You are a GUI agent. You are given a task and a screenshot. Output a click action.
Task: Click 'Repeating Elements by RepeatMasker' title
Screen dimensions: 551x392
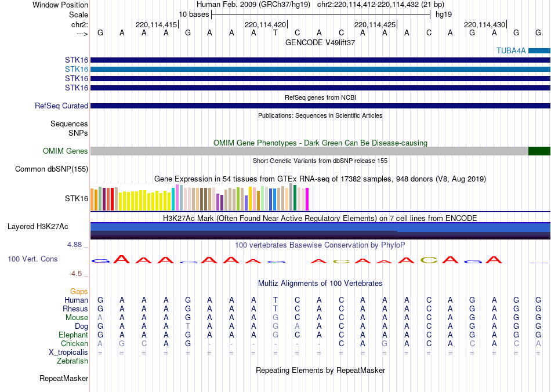click(x=321, y=370)
